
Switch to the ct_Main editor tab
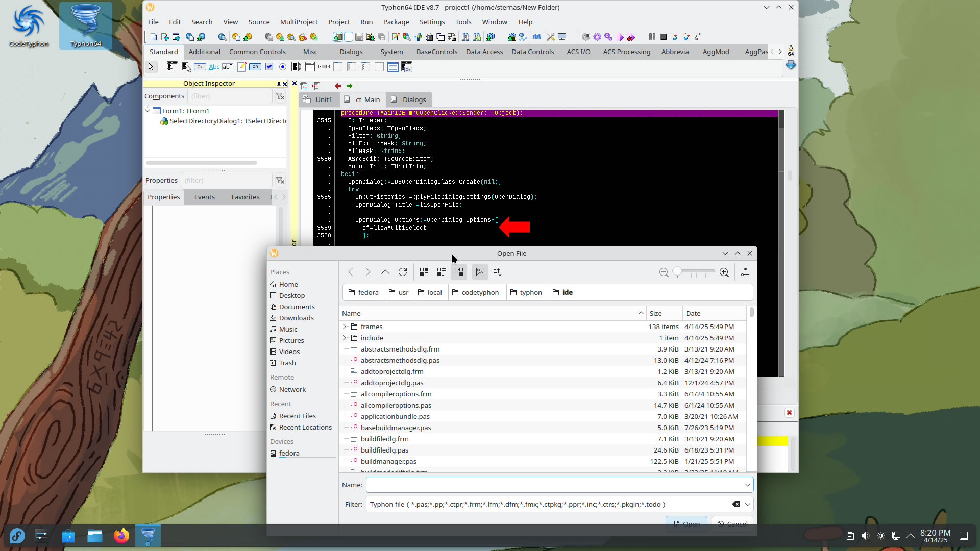tap(363, 99)
